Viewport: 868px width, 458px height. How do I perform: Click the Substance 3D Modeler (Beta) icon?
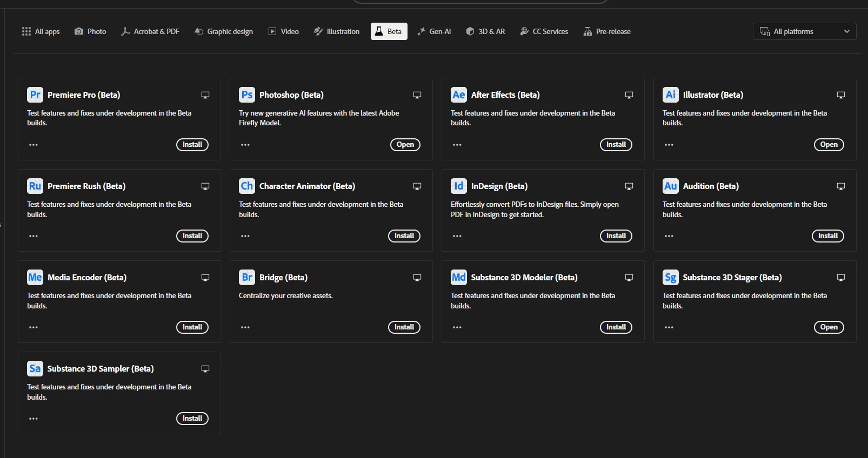[x=459, y=277]
